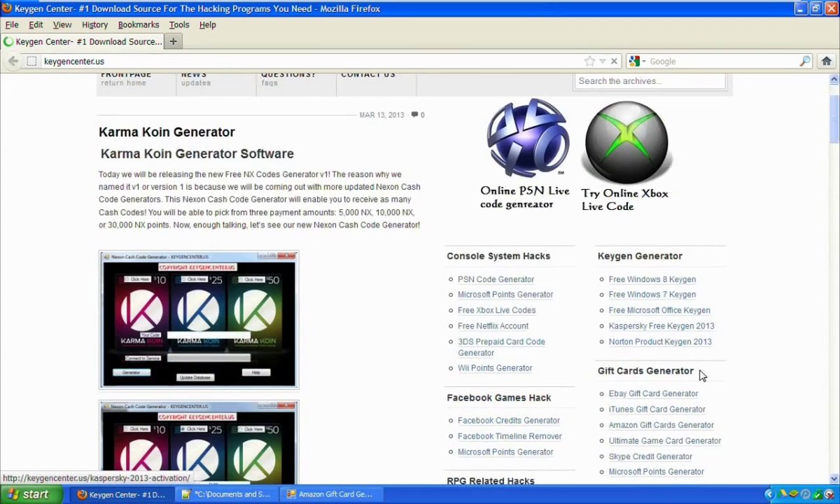This screenshot has width=840, height=504.
Task: Click the scrollbar up arrow
Action: coord(834,79)
